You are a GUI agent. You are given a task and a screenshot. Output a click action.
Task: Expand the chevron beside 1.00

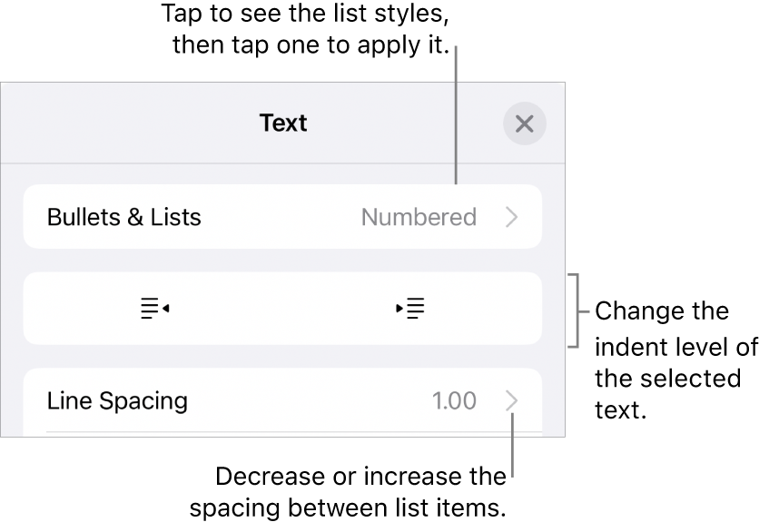pyautogui.click(x=512, y=400)
